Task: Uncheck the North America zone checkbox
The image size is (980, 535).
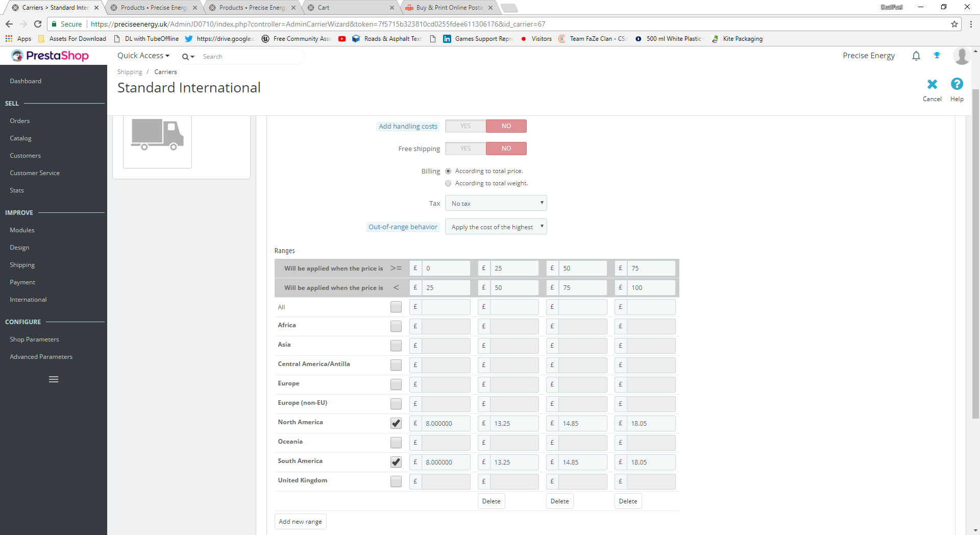Action: pyautogui.click(x=396, y=423)
